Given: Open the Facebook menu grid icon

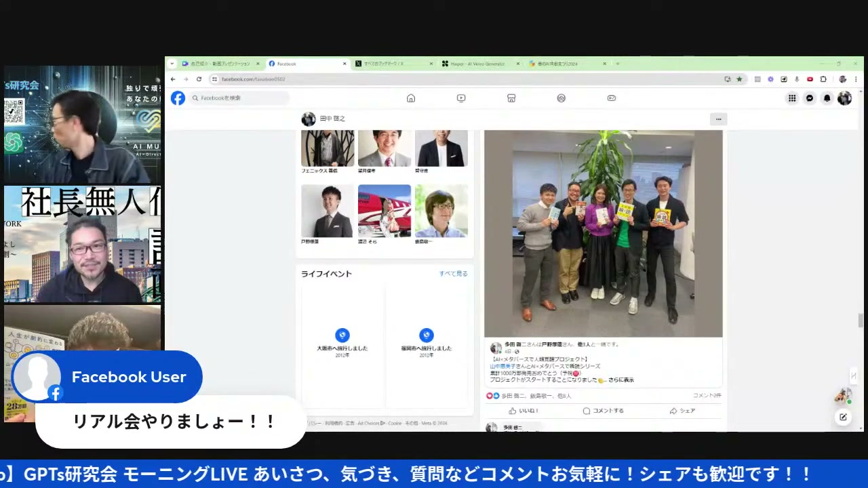Looking at the screenshot, I should point(792,98).
